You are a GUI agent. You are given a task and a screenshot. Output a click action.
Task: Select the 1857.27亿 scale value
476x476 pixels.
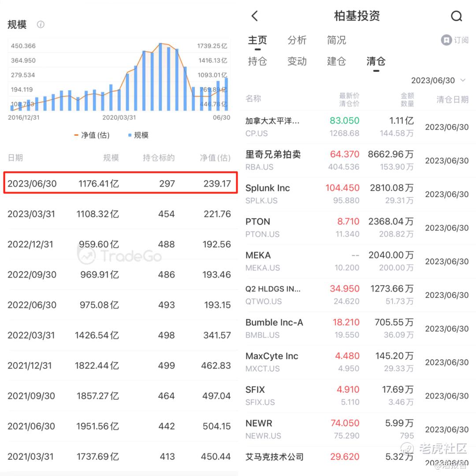click(x=98, y=396)
